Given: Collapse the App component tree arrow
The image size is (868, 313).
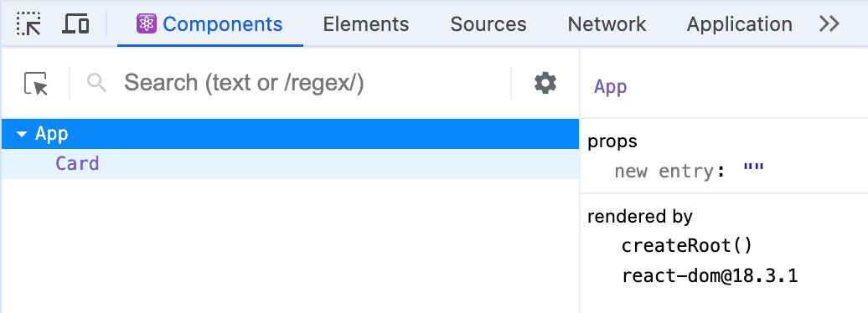Looking at the screenshot, I should pos(22,135).
